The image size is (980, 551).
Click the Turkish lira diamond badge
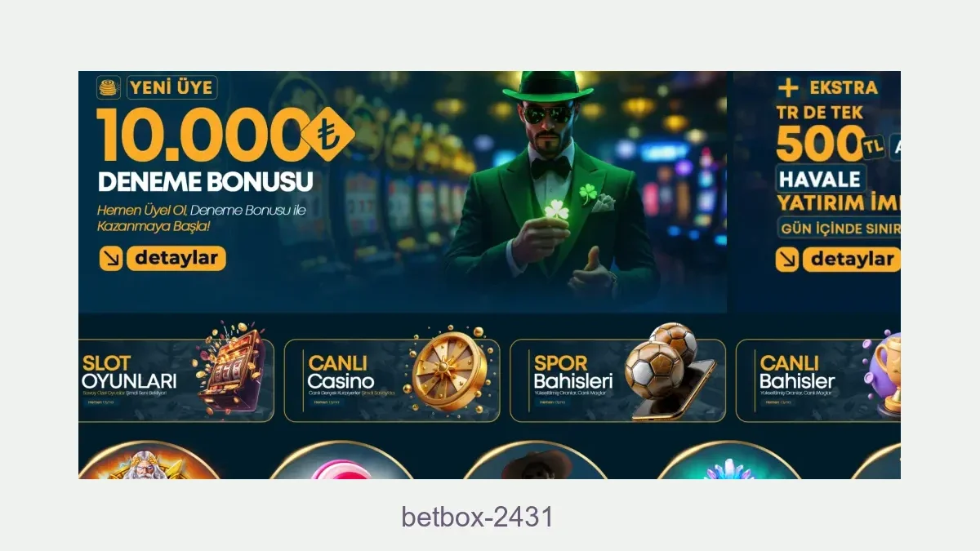click(x=329, y=134)
